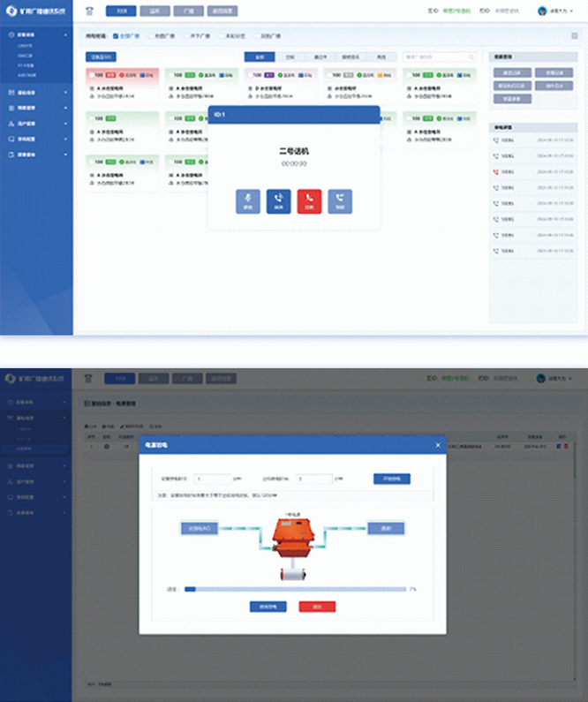This screenshot has width=588, height=702.
Task: Uncheck the checked blue broadcast filter checkbox
Action: 116,36
